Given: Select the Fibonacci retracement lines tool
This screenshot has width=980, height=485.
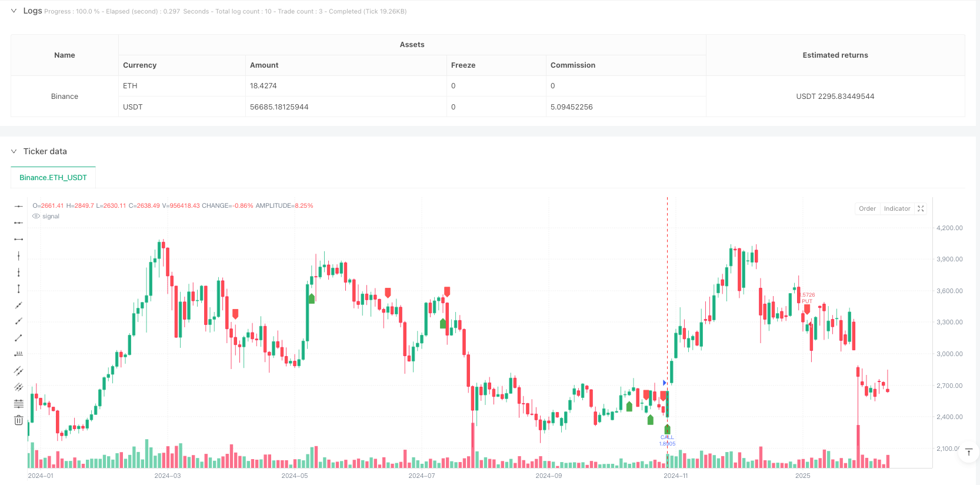Looking at the screenshot, I should (x=19, y=403).
